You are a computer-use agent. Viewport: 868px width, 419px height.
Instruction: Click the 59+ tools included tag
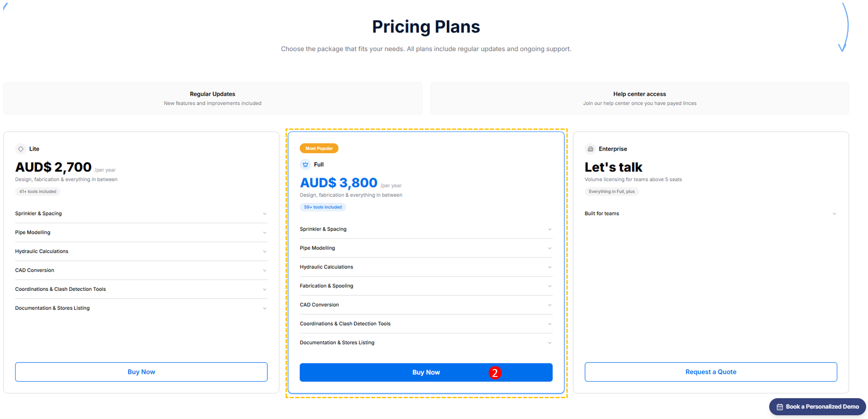(x=323, y=207)
